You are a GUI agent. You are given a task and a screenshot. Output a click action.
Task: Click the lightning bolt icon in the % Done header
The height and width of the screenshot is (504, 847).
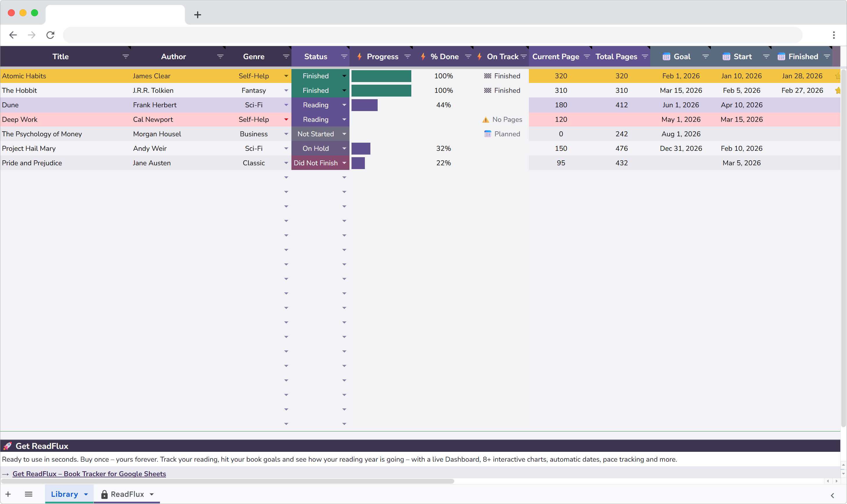(423, 56)
